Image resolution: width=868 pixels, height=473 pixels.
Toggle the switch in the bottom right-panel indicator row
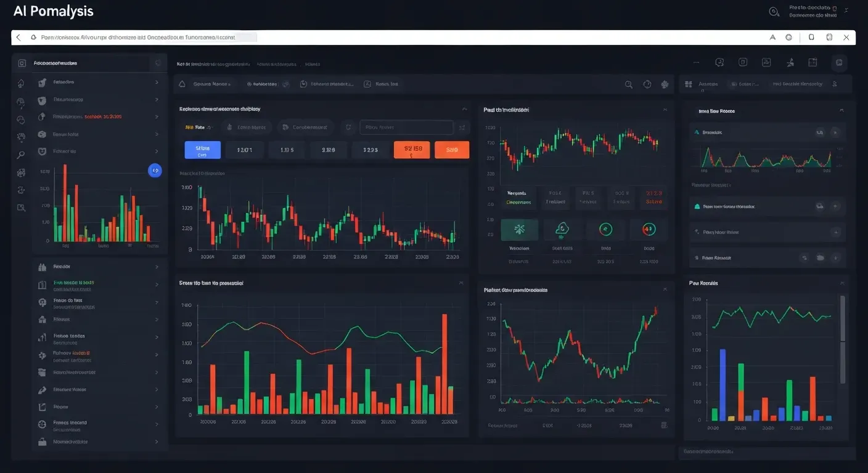(820, 258)
